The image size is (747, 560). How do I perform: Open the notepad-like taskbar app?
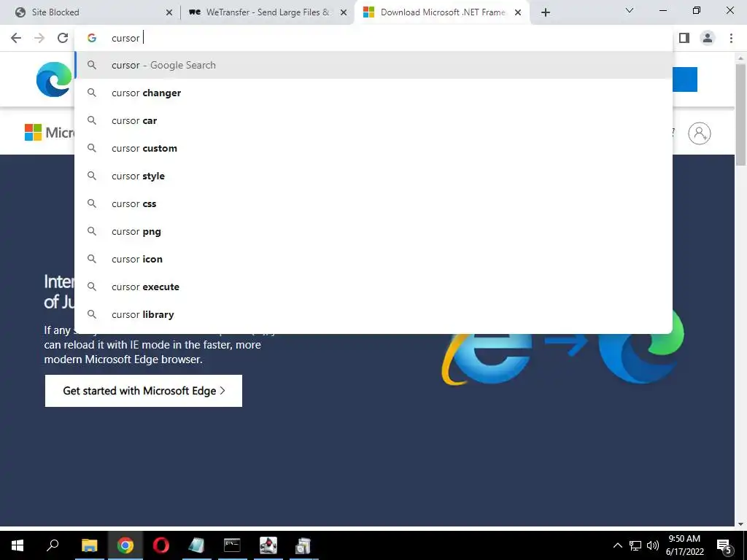pos(196,545)
